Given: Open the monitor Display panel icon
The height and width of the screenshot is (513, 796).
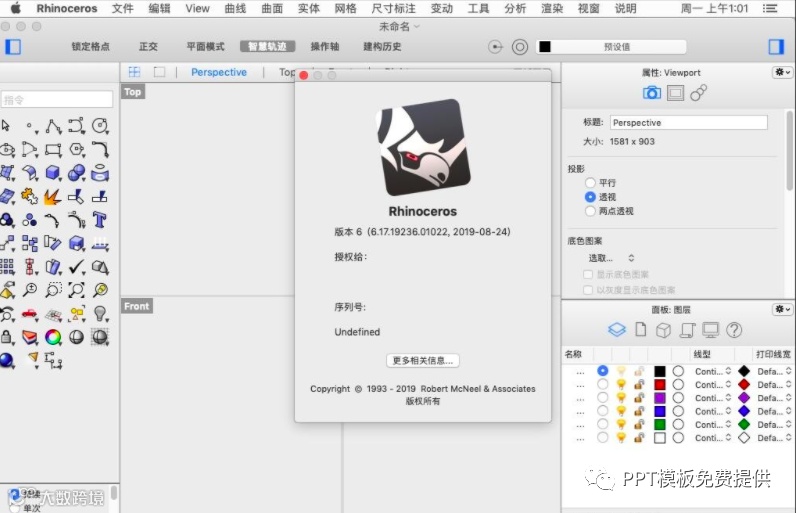Looking at the screenshot, I should (x=710, y=330).
